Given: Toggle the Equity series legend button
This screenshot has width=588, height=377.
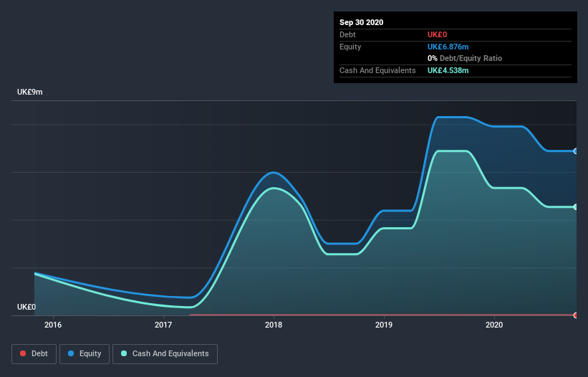Looking at the screenshot, I should point(85,354).
